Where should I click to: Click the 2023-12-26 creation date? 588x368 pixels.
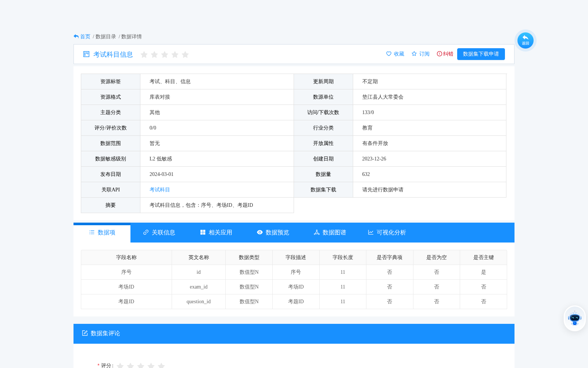374,159
